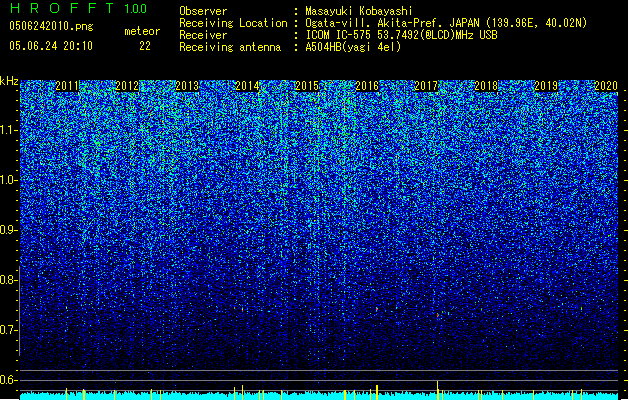Click the 2013 time marker

[187, 86]
